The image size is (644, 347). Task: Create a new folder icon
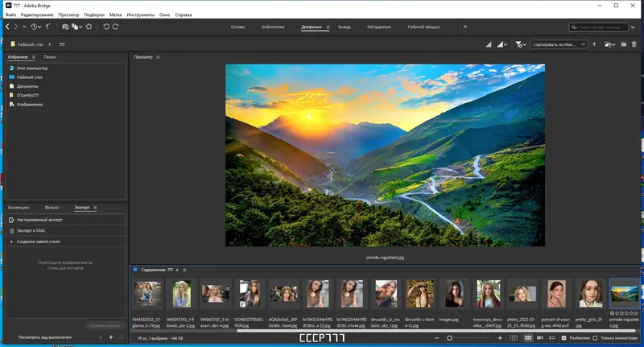pyautogui.click(x=623, y=44)
